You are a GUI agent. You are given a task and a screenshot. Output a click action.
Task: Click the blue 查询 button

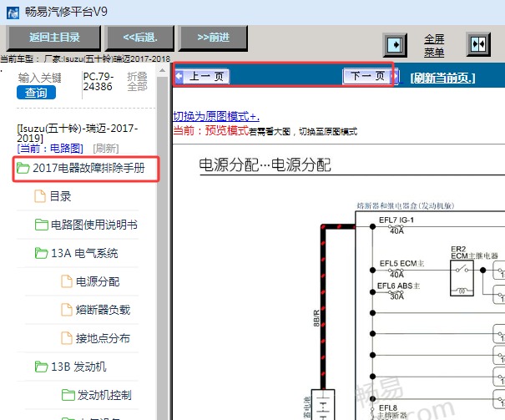tap(36, 93)
